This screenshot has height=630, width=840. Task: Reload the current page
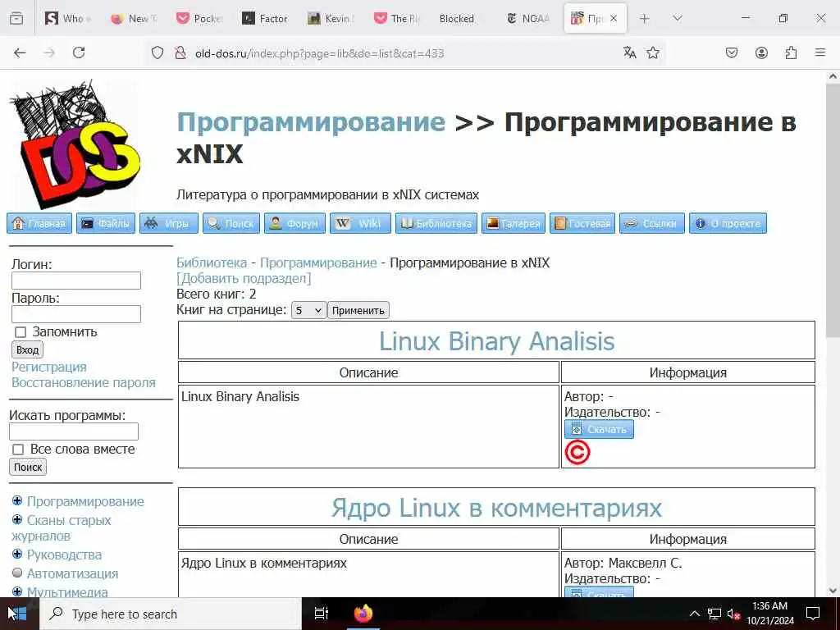(x=79, y=52)
